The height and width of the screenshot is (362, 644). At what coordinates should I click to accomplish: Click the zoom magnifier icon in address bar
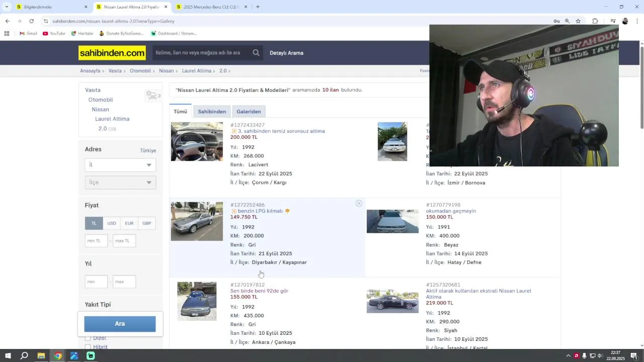point(567,21)
